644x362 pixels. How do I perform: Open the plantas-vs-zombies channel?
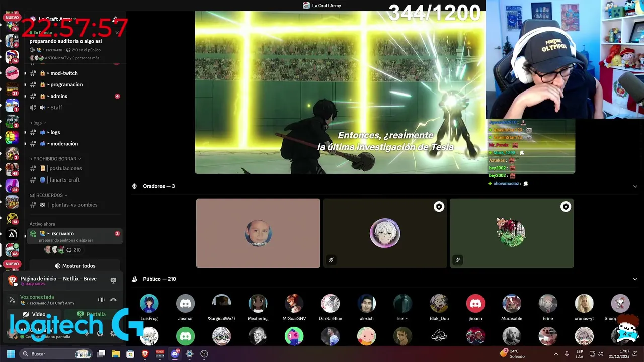click(74, 205)
